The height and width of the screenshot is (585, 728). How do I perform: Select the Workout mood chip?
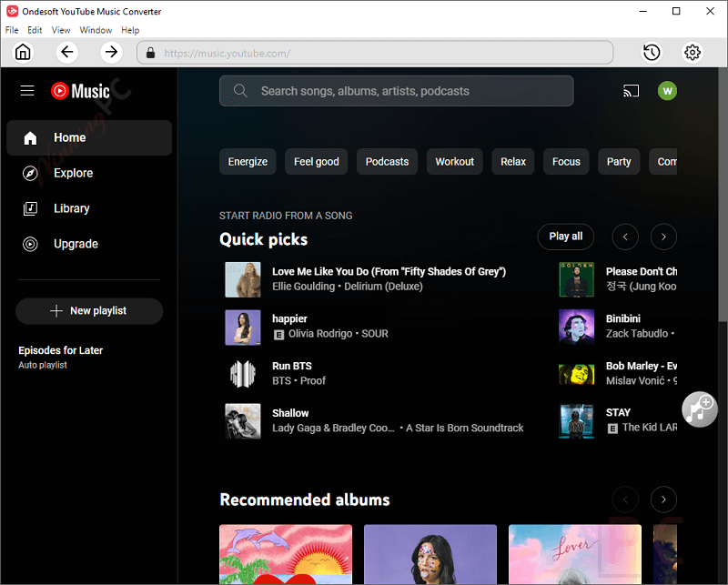[x=454, y=162]
